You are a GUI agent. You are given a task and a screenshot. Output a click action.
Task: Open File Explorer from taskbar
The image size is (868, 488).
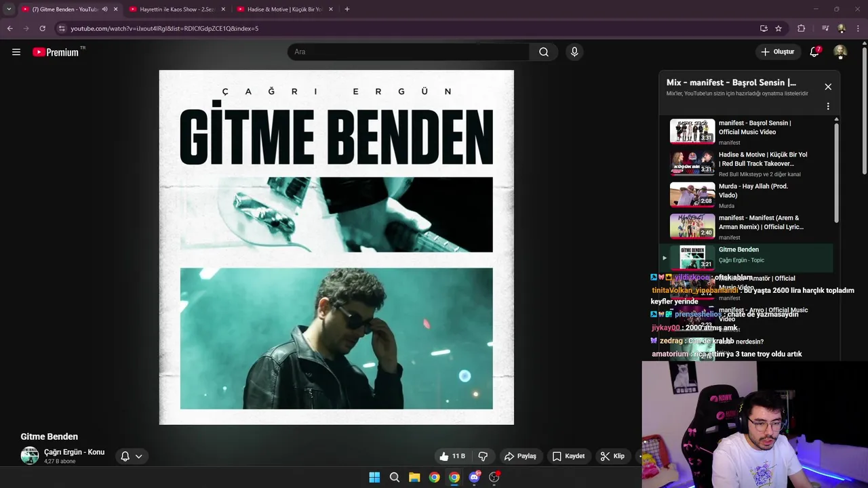414,477
